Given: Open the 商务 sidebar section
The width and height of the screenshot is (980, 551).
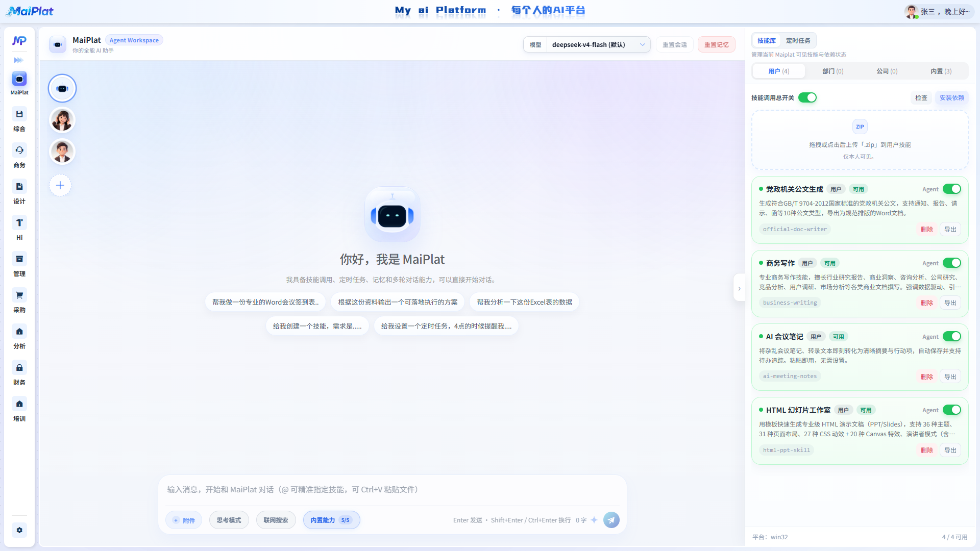Looking at the screenshot, I should 19,156.
